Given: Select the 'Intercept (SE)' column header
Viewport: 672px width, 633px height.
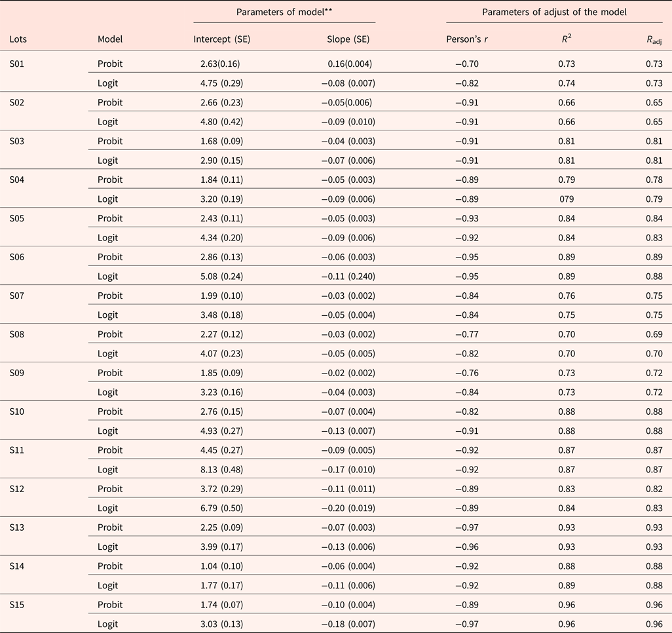Looking at the screenshot, I should [x=221, y=39].
